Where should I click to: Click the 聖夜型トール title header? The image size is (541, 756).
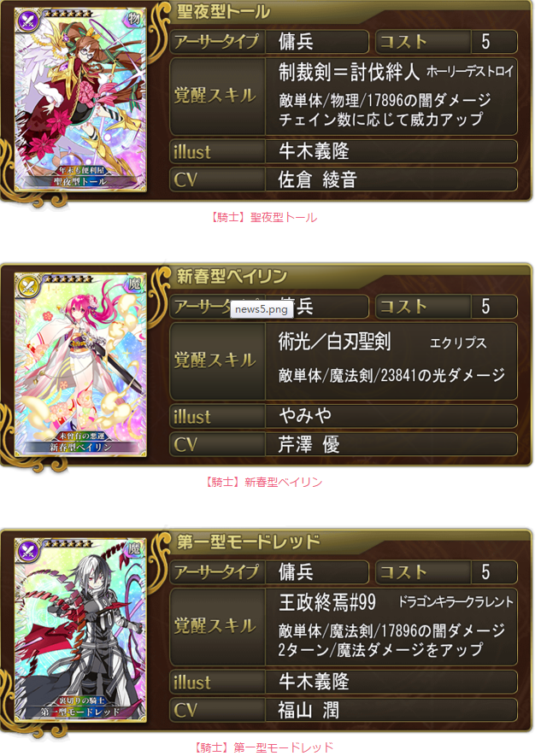coord(224,12)
